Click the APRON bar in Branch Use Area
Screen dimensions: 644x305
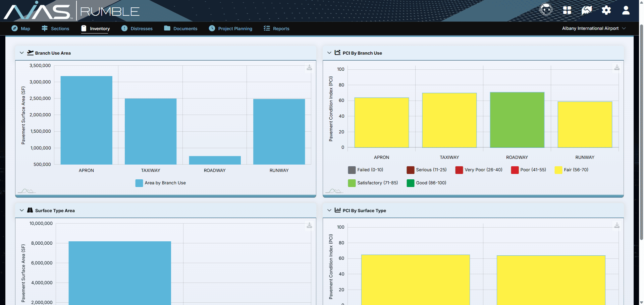pos(86,120)
